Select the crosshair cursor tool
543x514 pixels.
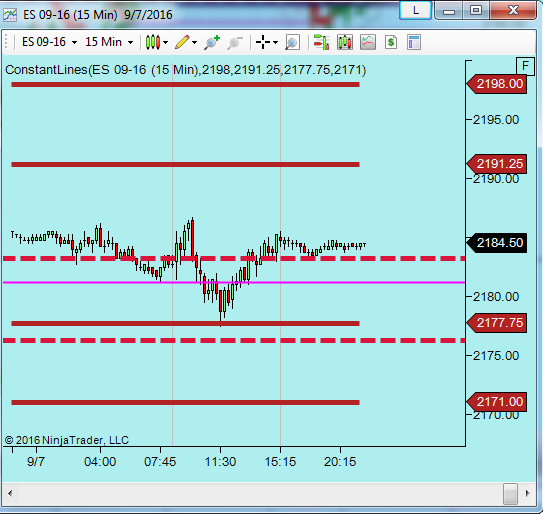click(x=263, y=42)
